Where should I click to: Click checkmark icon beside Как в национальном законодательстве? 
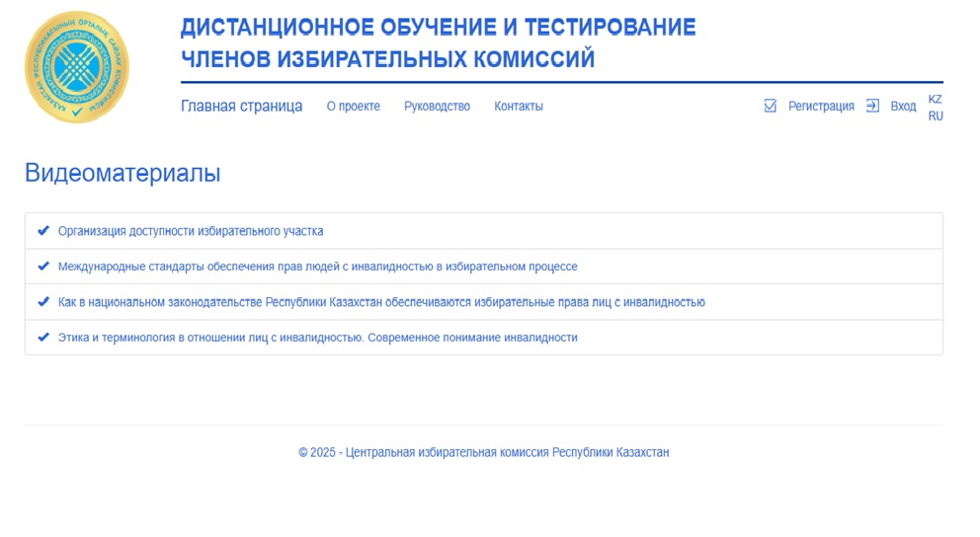point(43,302)
